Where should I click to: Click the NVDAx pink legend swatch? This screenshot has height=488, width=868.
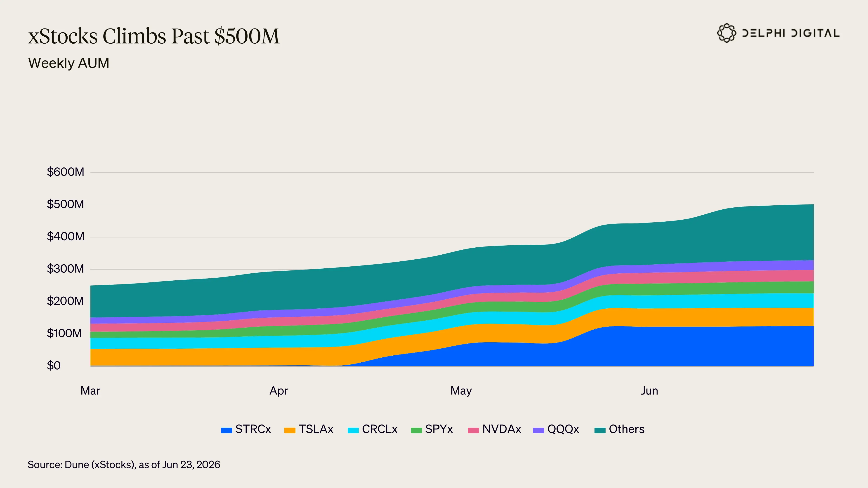tap(473, 430)
